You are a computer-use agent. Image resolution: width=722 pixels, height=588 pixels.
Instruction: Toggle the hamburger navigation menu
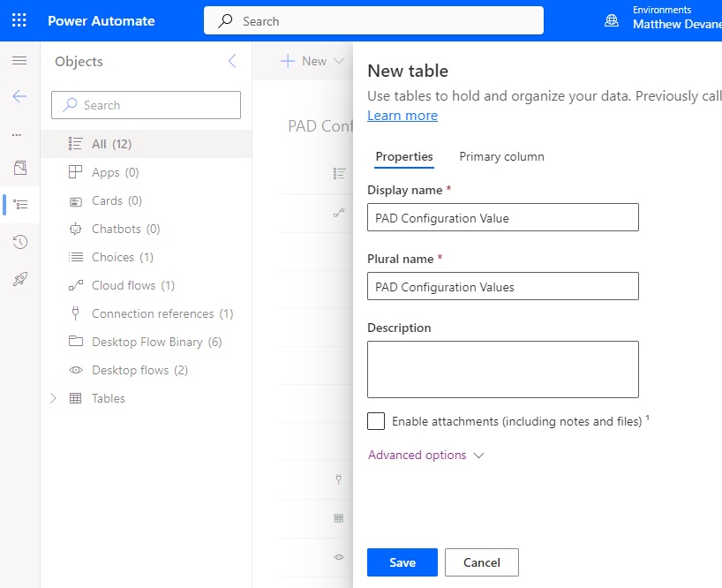pos(19,60)
